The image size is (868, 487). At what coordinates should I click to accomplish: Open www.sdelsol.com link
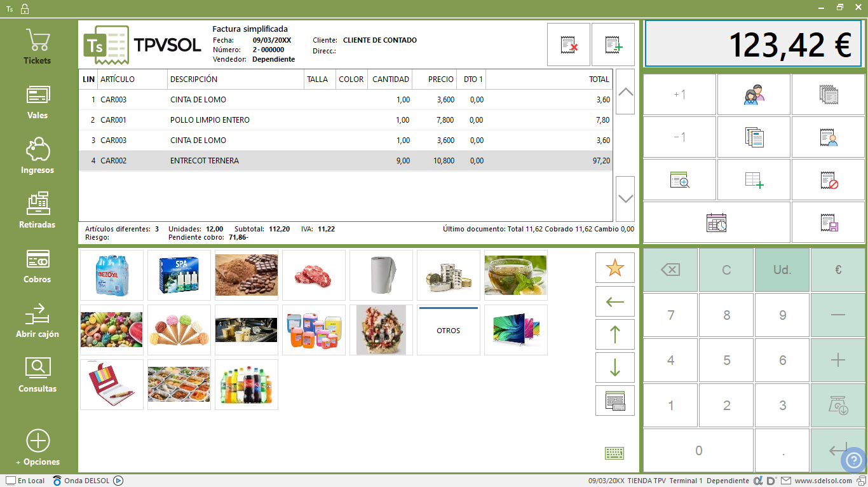tap(823, 481)
